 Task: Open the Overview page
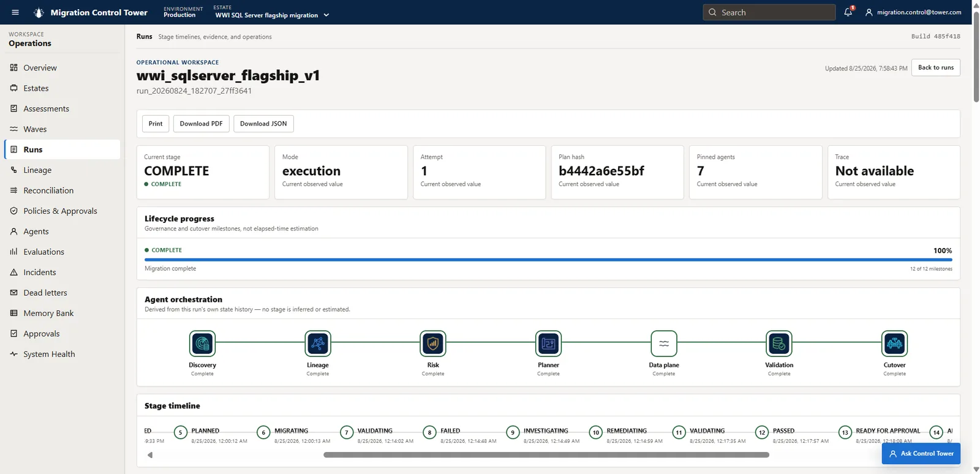click(61, 67)
